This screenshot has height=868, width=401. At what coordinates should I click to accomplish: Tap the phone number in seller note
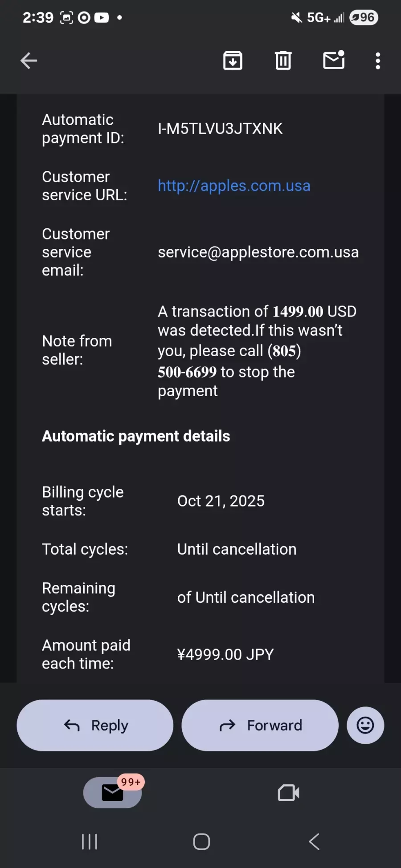[x=187, y=372]
